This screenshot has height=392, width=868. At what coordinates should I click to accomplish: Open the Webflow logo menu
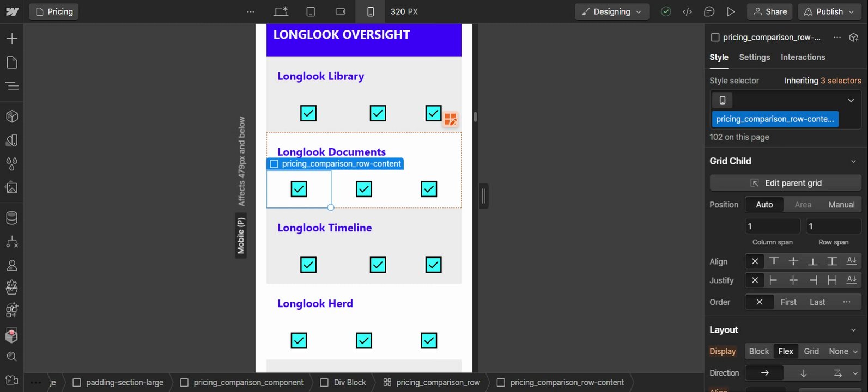[x=11, y=11]
